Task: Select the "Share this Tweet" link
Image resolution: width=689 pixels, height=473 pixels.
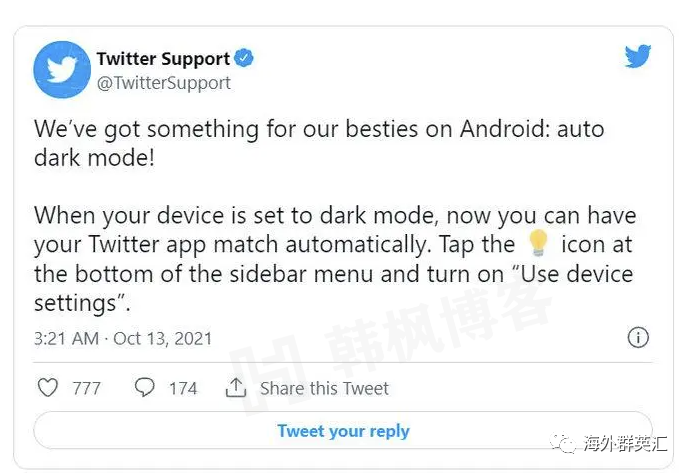Action: coord(324,388)
